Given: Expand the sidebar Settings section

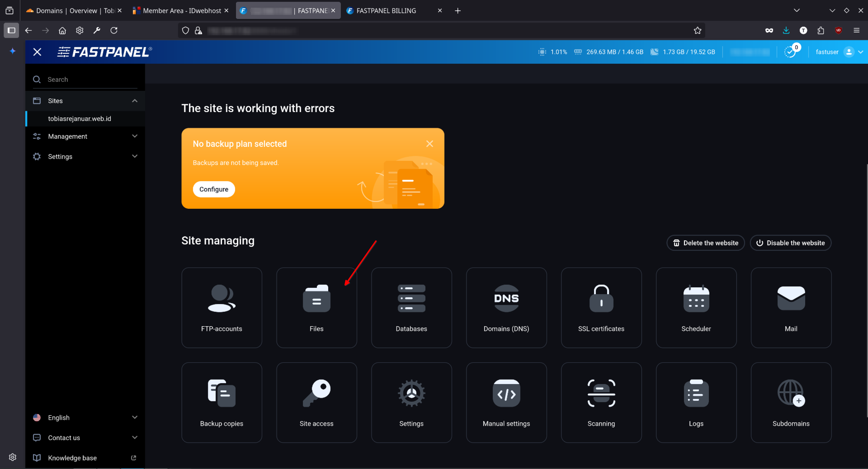Looking at the screenshot, I should 85,157.
